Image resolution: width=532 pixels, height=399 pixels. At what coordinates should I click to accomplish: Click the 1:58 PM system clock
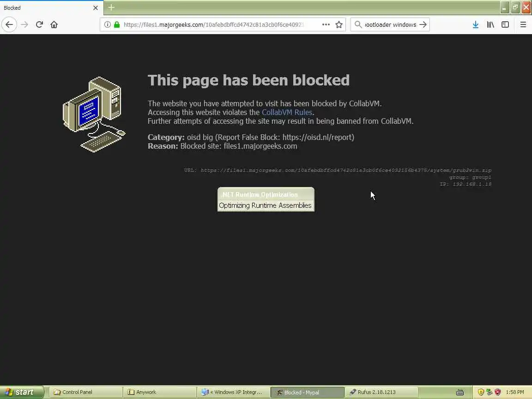click(515, 392)
